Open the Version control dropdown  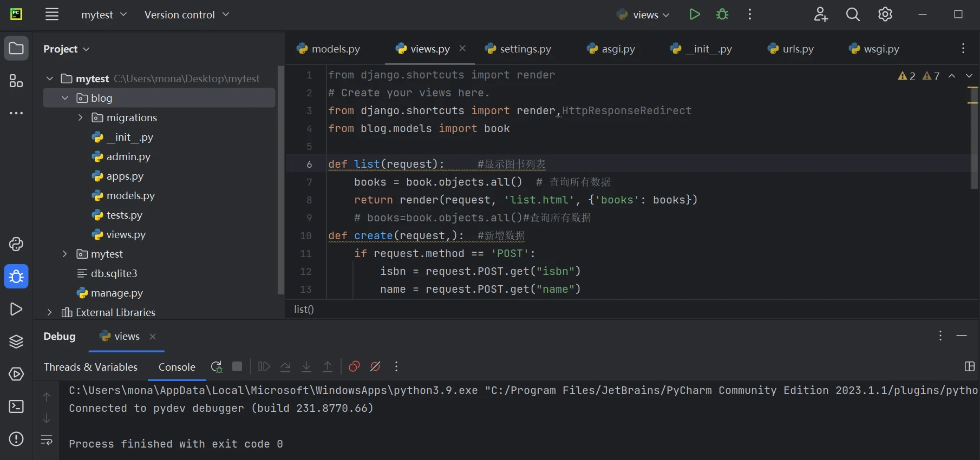tap(187, 15)
